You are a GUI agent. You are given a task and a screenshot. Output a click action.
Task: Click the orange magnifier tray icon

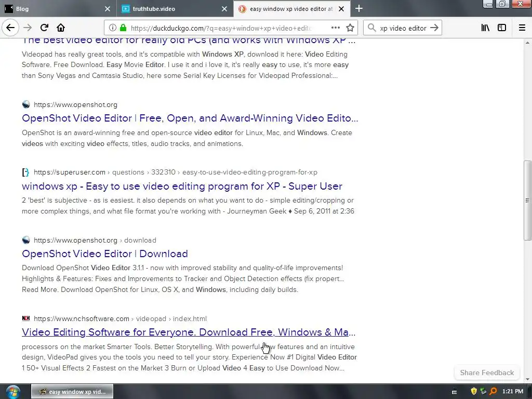pos(493,392)
